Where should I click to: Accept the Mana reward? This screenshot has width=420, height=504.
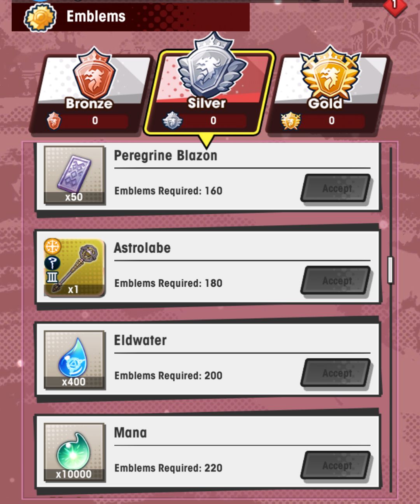click(x=337, y=465)
